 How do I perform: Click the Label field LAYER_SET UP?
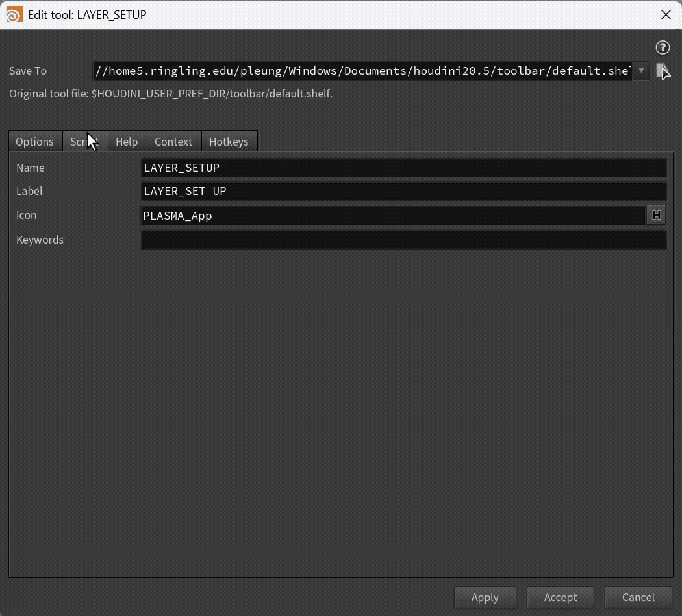403,192
